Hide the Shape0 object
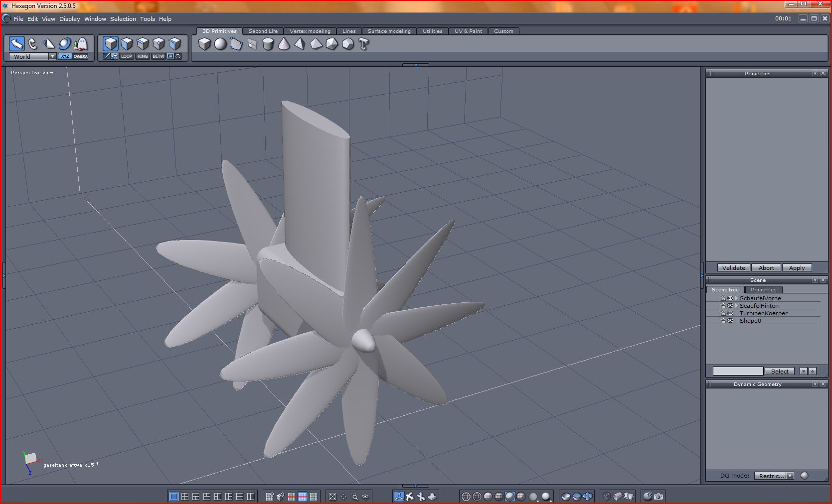The width and height of the screenshot is (832, 504). click(x=730, y=321)
